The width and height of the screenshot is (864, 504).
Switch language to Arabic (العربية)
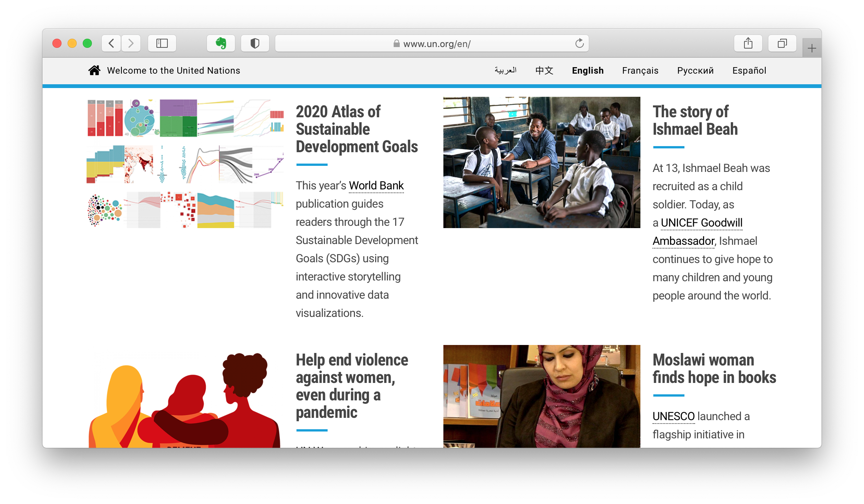click(506, 71)
